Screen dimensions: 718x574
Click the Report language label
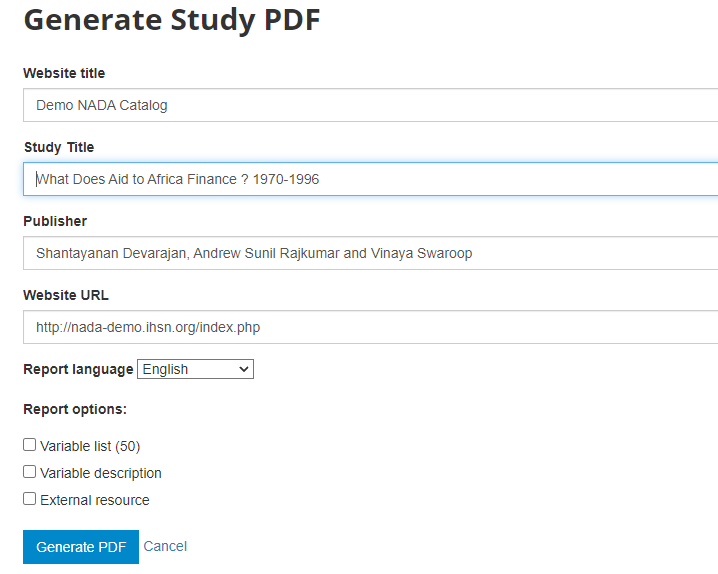(x=78, y=369)
